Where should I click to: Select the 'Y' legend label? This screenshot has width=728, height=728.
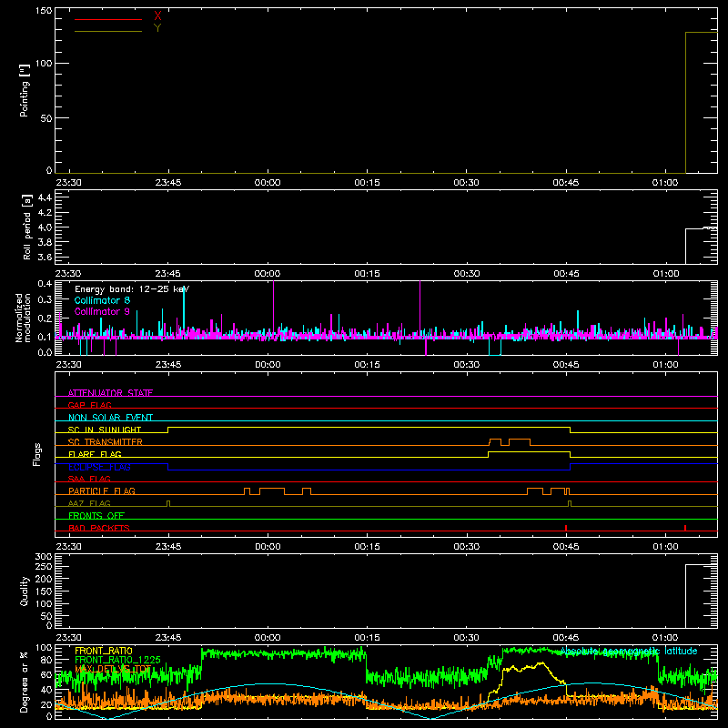pos(157,28)
